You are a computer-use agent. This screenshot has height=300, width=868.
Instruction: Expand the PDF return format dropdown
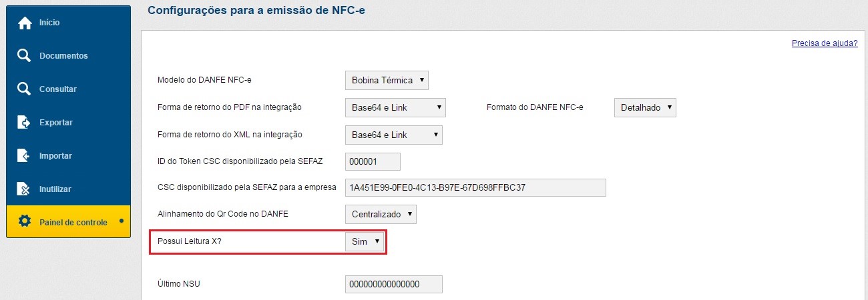pyautogui.click(x=395, y=107)
